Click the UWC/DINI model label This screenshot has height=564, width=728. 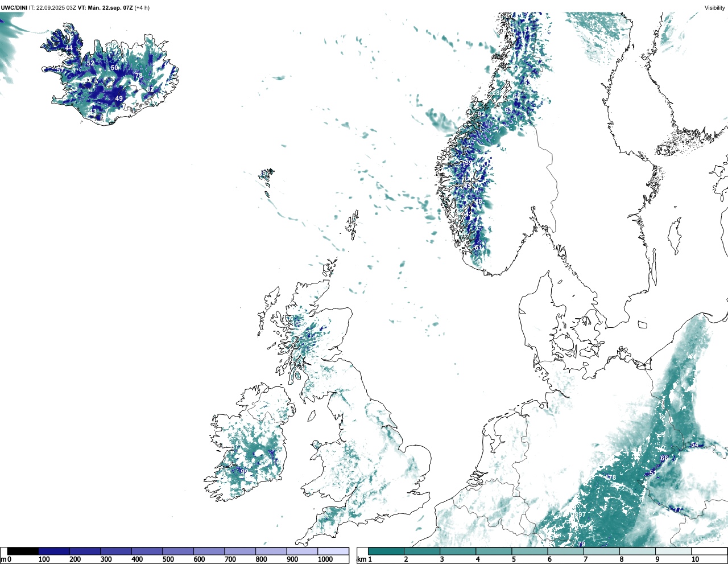click(x=14, y=8)
